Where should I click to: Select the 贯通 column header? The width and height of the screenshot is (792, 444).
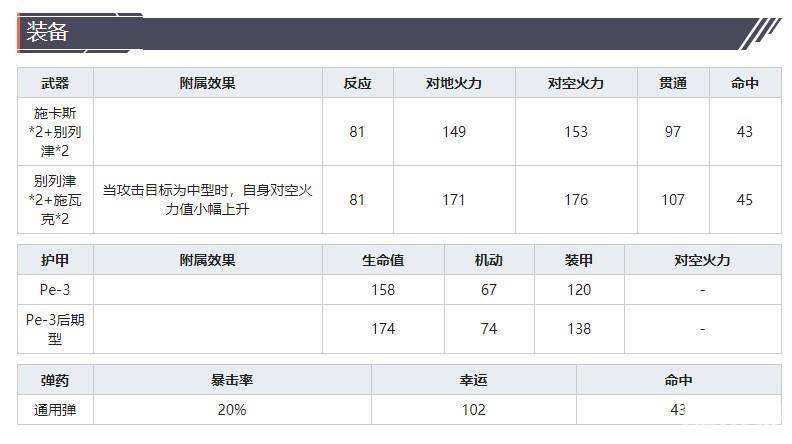673,83
